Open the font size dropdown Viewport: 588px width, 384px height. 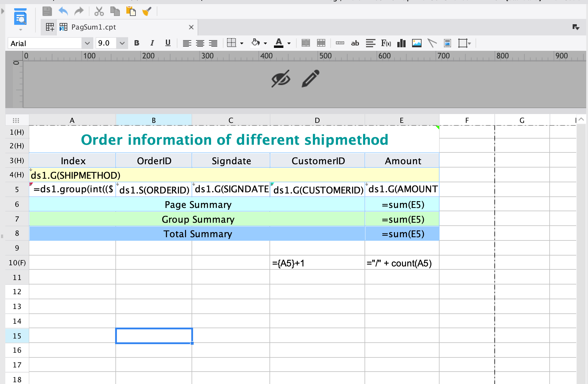[x=122, y=43]
